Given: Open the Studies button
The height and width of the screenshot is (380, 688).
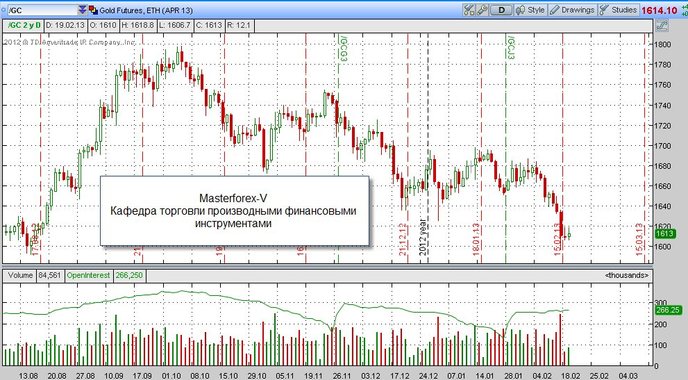Looking at the screenshot, I should pyautogui.click(x=618, y=10).
